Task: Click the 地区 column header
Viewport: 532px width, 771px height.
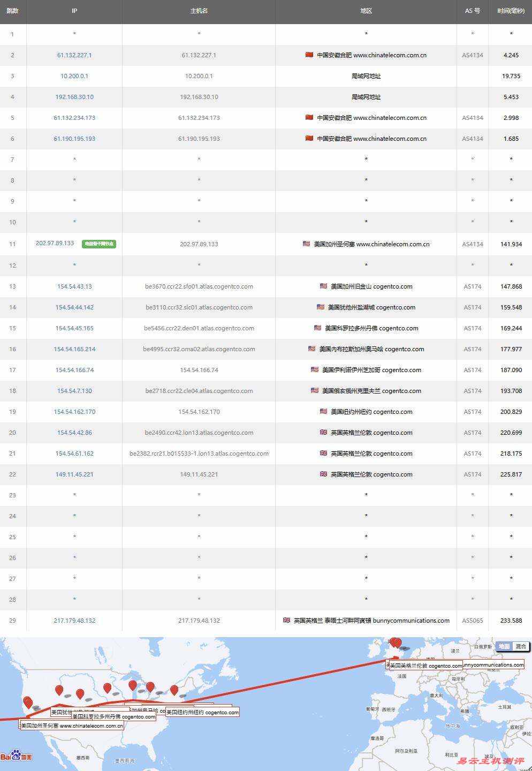Action: 366,11
